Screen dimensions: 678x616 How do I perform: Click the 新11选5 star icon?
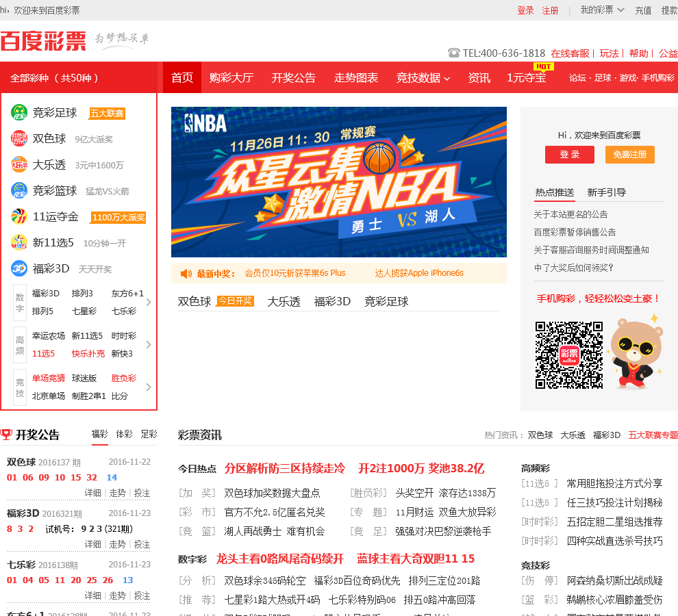[19, 242]
